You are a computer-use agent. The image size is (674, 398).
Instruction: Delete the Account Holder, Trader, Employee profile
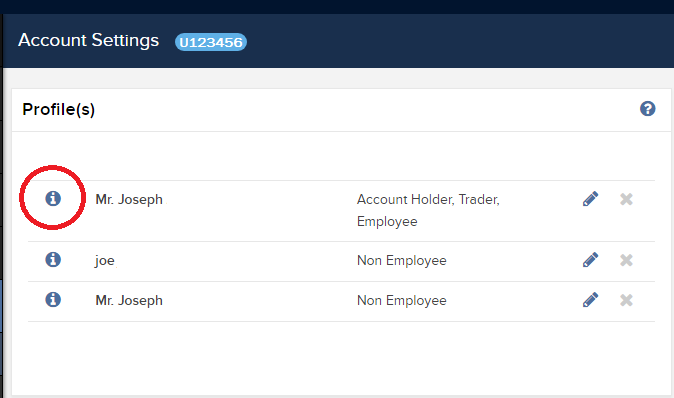[626, 199]
